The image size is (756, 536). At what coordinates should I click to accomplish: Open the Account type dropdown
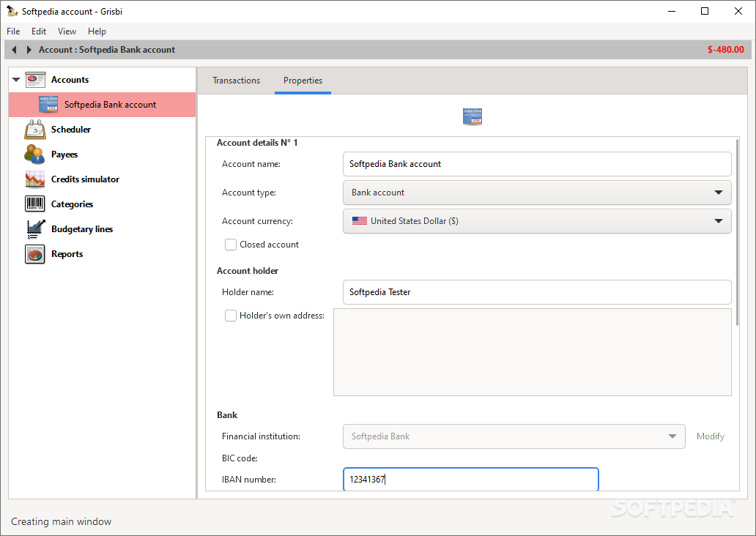(537, 193)
